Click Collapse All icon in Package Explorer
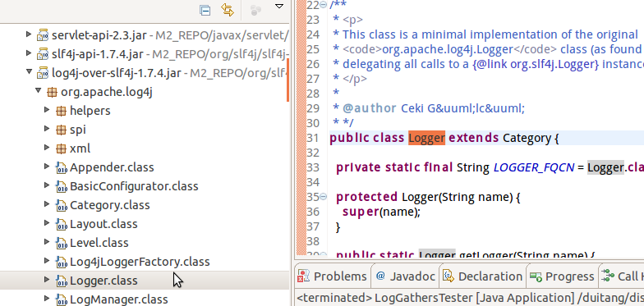Screen dimensions: 644x306 pyautogui.click(x=205, y=10)
